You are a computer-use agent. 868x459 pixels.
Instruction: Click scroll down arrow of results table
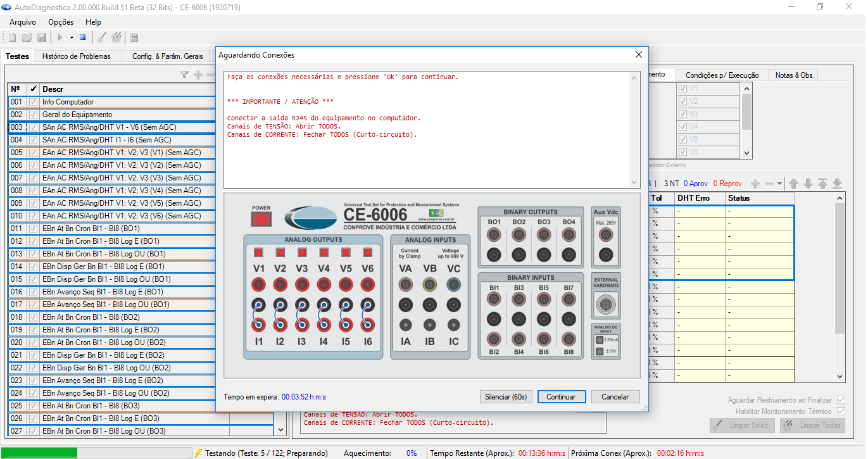[x=840, y=377]
